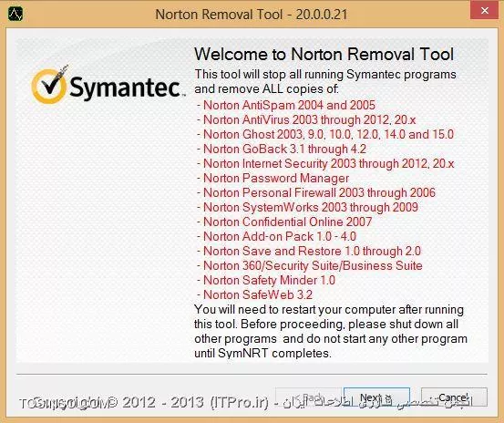Click the Symantec checkmark logo

tap(50, 85)
